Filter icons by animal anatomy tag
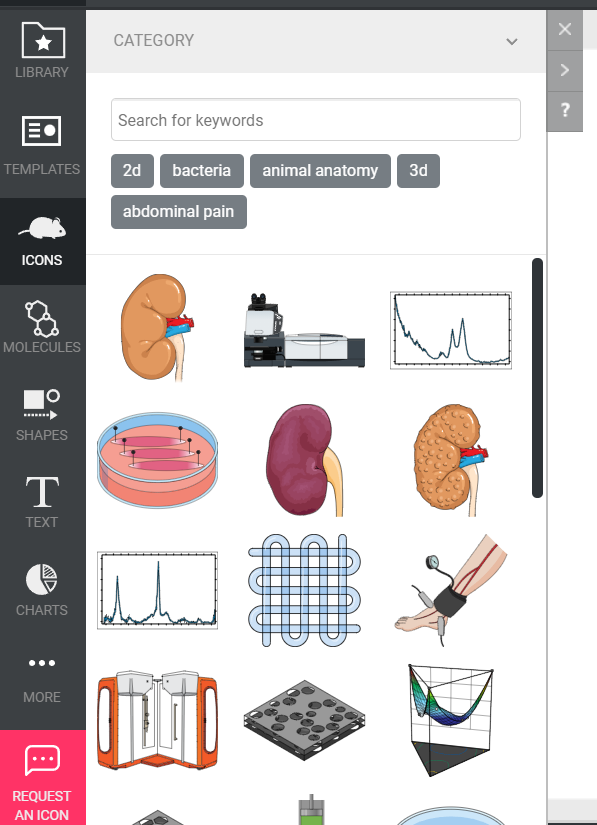This screenshot has width=597, height=825. point(320,170)
